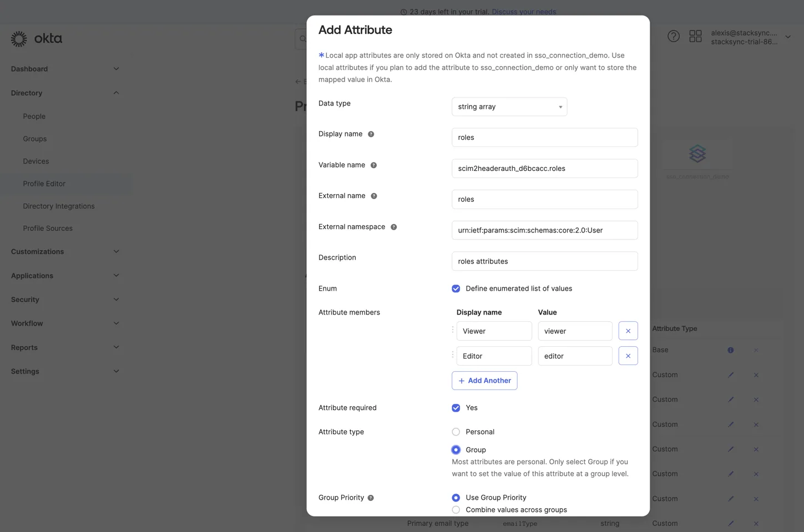Open Profile Editor in sidebar
This screenshot has width=804, height=532.
click(44, 184)
